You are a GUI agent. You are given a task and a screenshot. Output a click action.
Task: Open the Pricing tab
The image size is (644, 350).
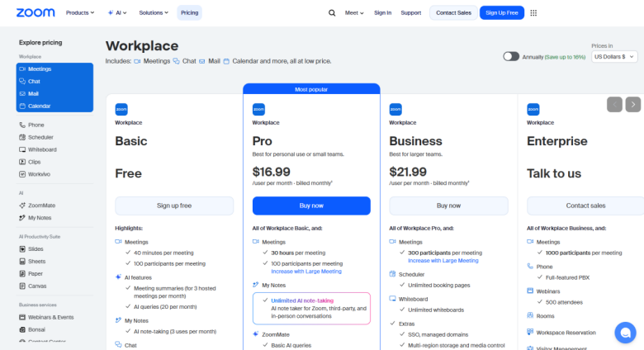point(189,12)
